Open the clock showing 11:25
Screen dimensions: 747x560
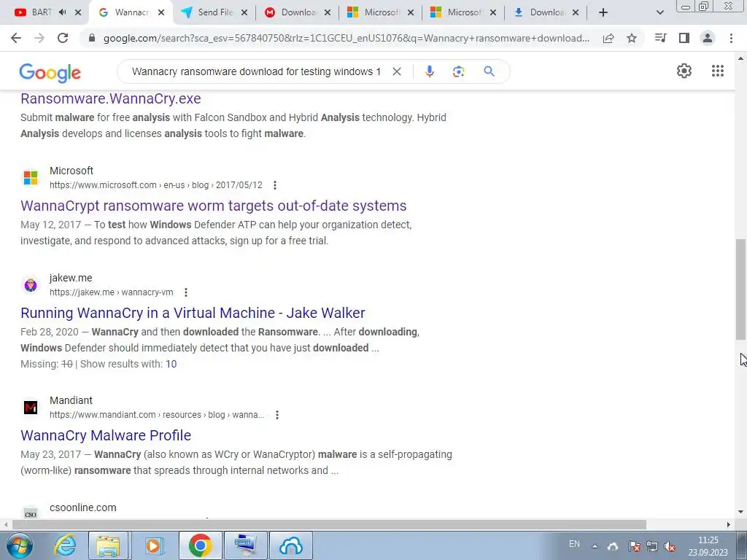click(x=708, y=546)
